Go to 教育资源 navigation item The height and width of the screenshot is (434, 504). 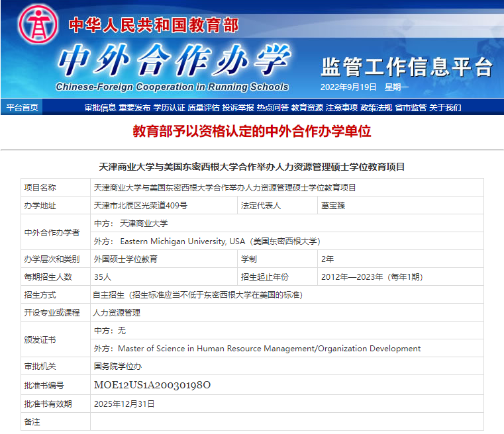[307, 108]
